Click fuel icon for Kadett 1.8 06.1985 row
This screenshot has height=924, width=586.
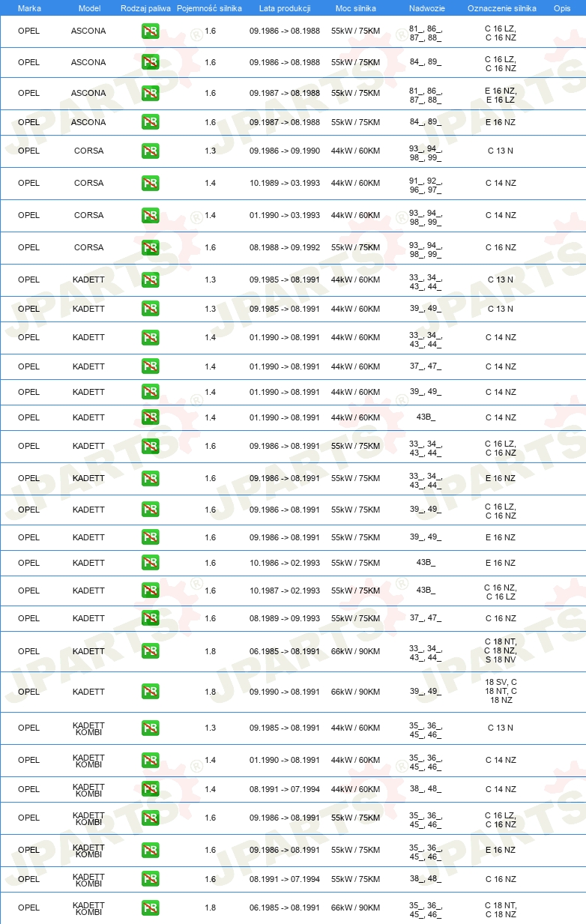[150, 651]
